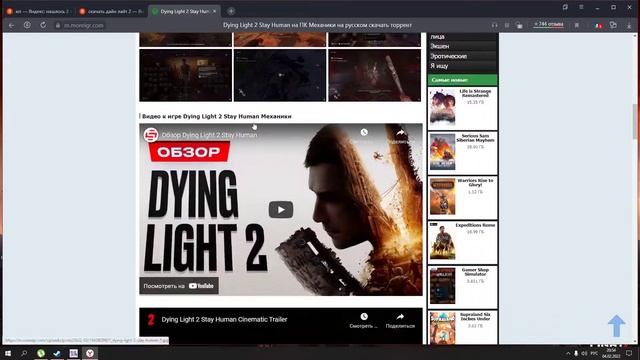Open the notification center icon
This screenshot has height=360, width=640.
tap(629, 353)
